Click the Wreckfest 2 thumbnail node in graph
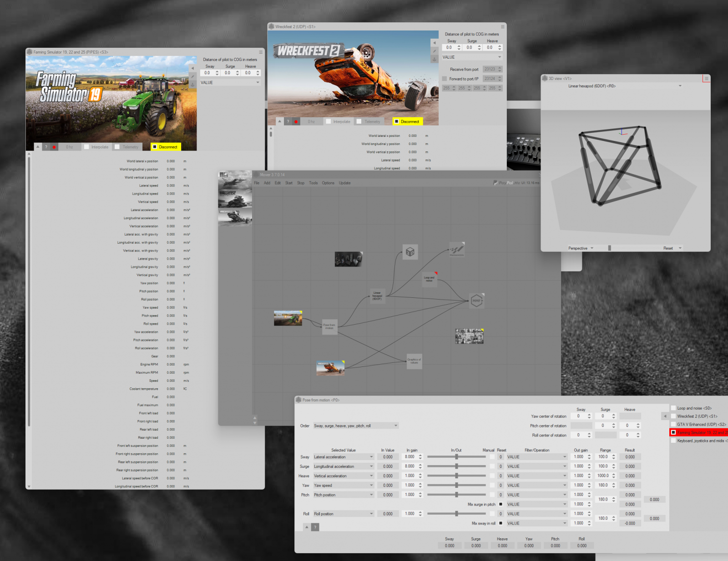This screenshot has width=728, height=561. tap(330, 368)
